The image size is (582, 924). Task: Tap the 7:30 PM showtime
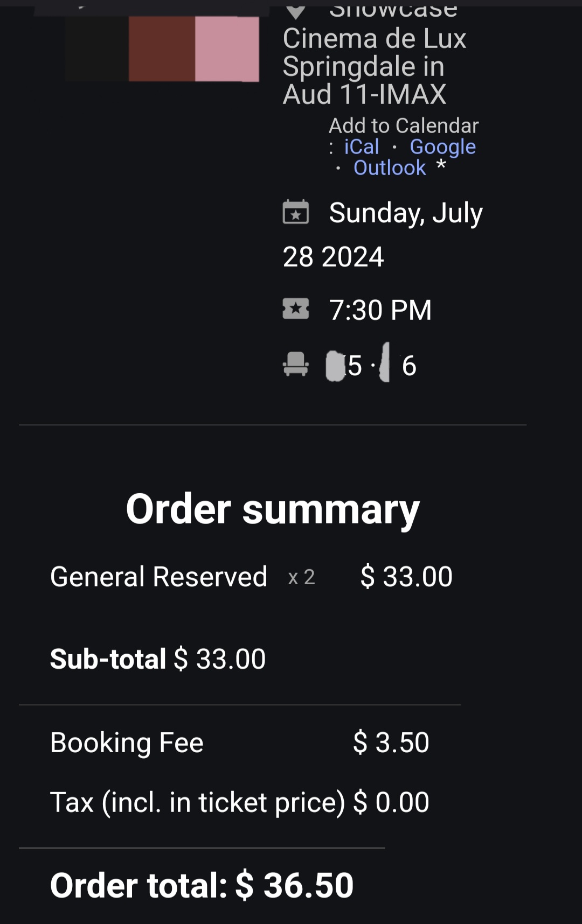coord(380,310)
